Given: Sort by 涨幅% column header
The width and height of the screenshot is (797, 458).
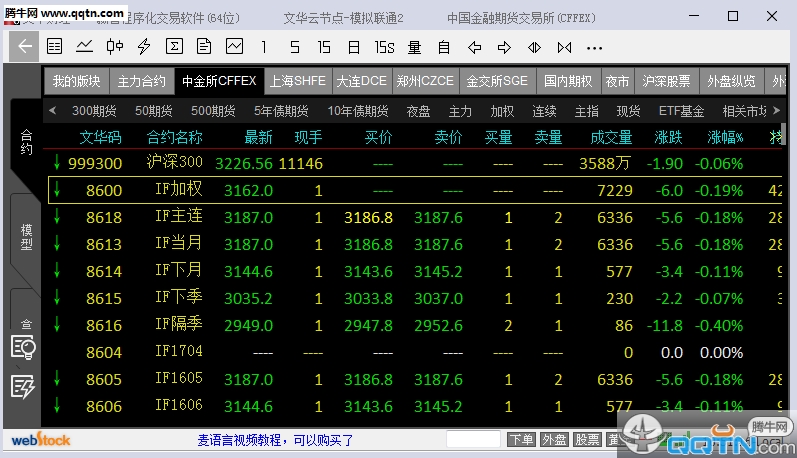Looking at the screenshot, I should click(725, 137).
